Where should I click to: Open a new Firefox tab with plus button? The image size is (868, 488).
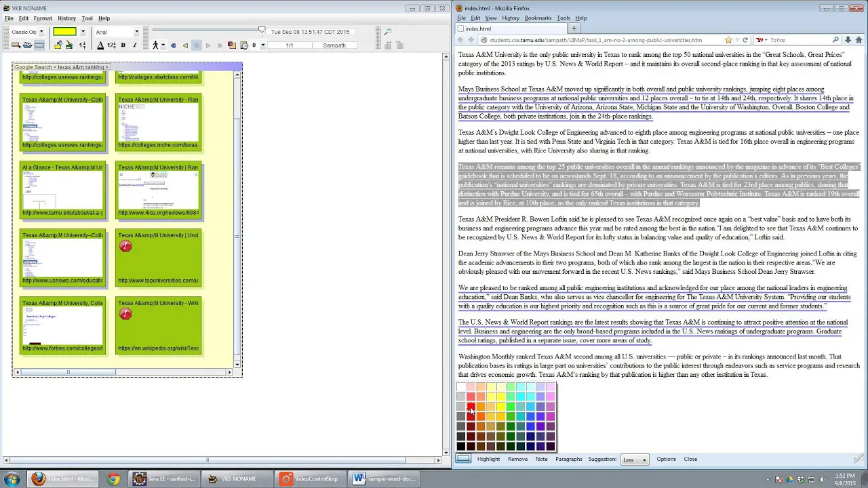(x=574, y=28)
